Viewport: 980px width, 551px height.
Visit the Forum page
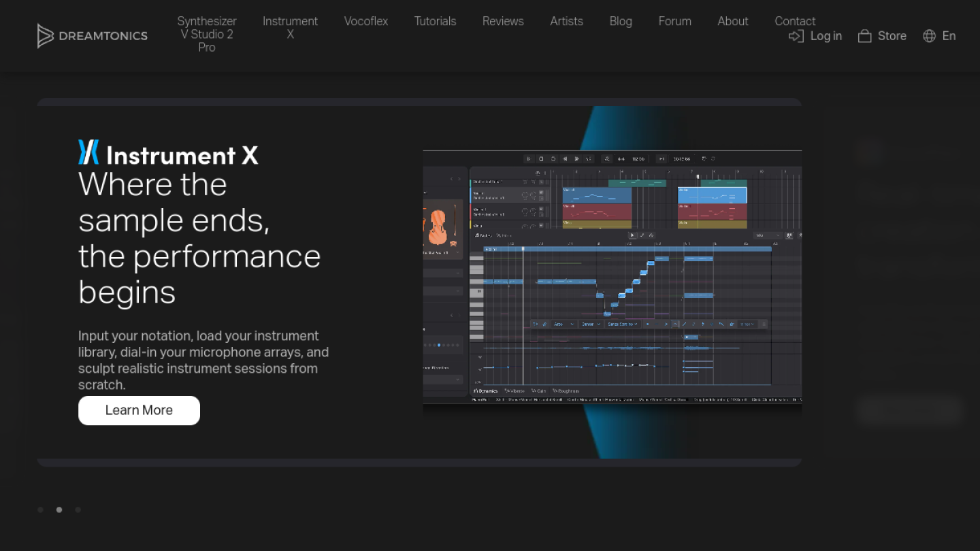(x=675, y=21)
